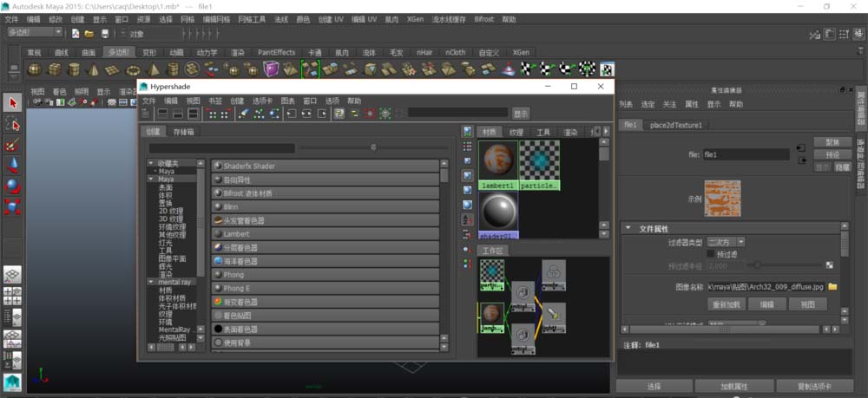
Task: Click the save scene disk icon
Action: tap(104, 34)
